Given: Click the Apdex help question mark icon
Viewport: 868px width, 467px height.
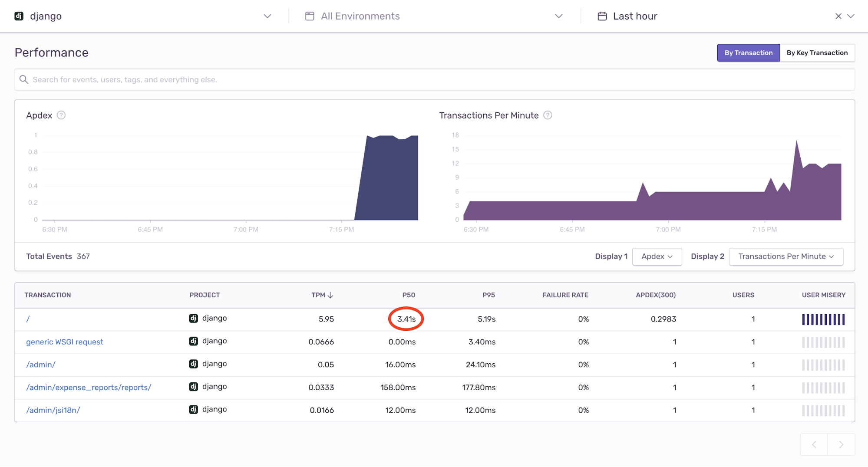Looking at the screenshot, I should tap(61, 115).
